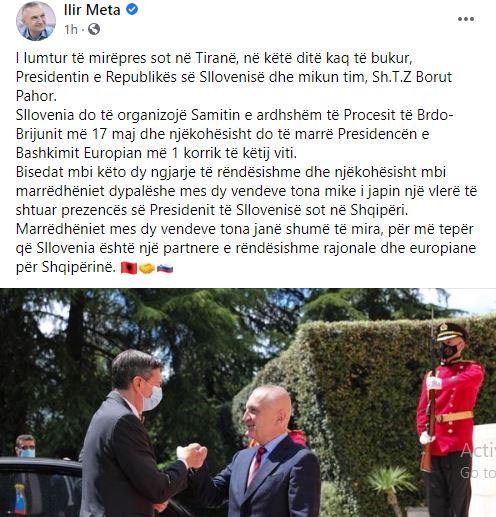Click the small flag on the car
496x517 pixels.
(x=20, y=499)
